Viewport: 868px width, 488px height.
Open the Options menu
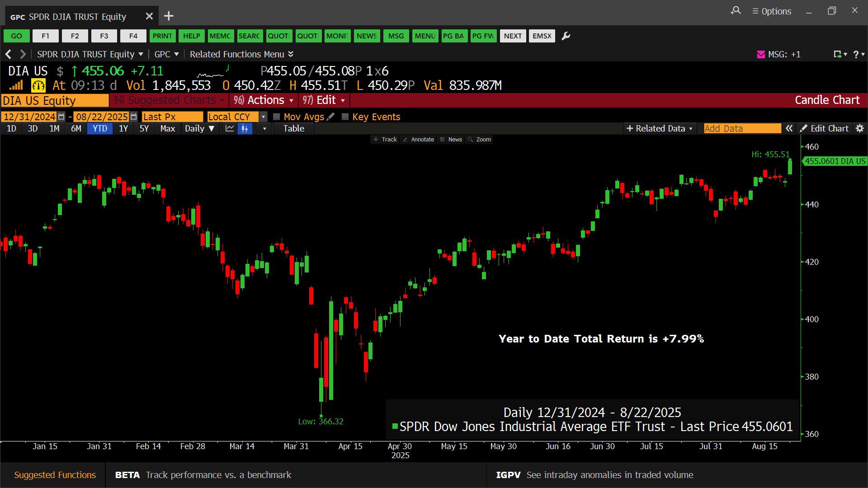click(x=772, y=11)
